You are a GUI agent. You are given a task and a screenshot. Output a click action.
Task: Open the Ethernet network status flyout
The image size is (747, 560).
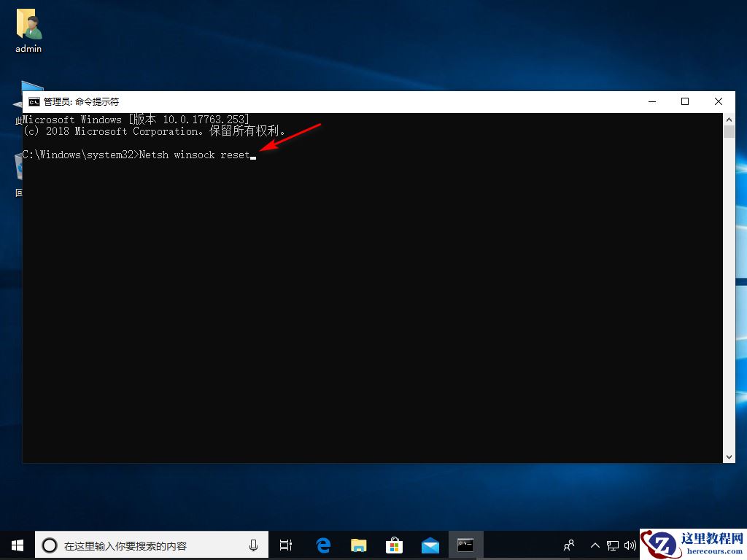[614, 545]
